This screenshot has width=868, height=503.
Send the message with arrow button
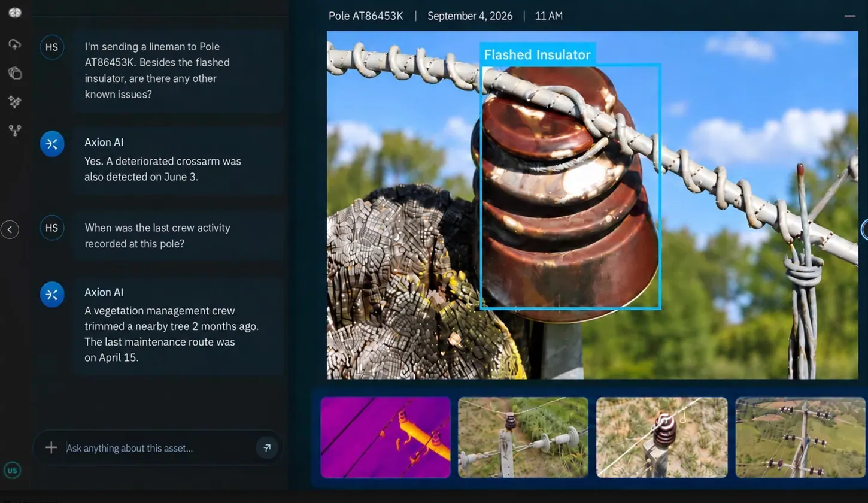[267, 447]
